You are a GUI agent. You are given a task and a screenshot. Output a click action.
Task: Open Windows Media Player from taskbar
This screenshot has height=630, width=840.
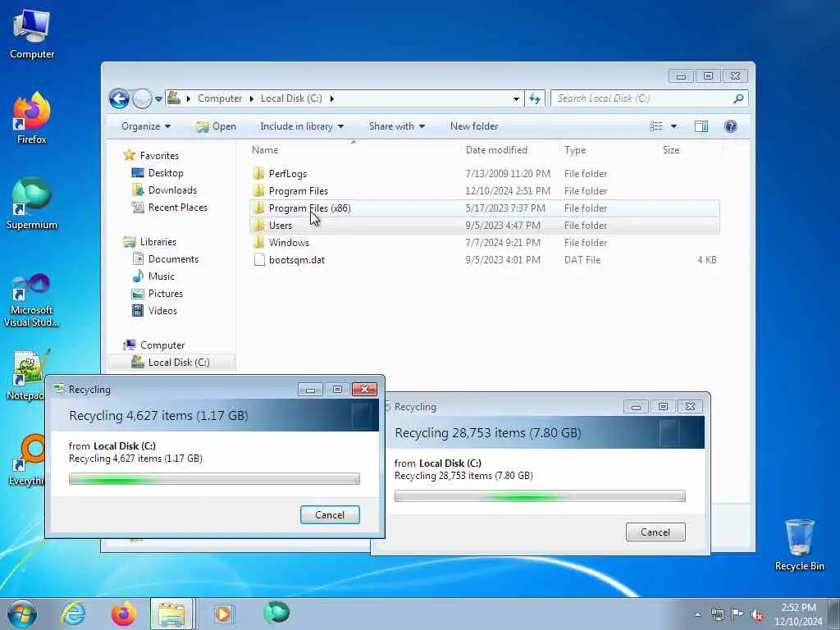223,614
